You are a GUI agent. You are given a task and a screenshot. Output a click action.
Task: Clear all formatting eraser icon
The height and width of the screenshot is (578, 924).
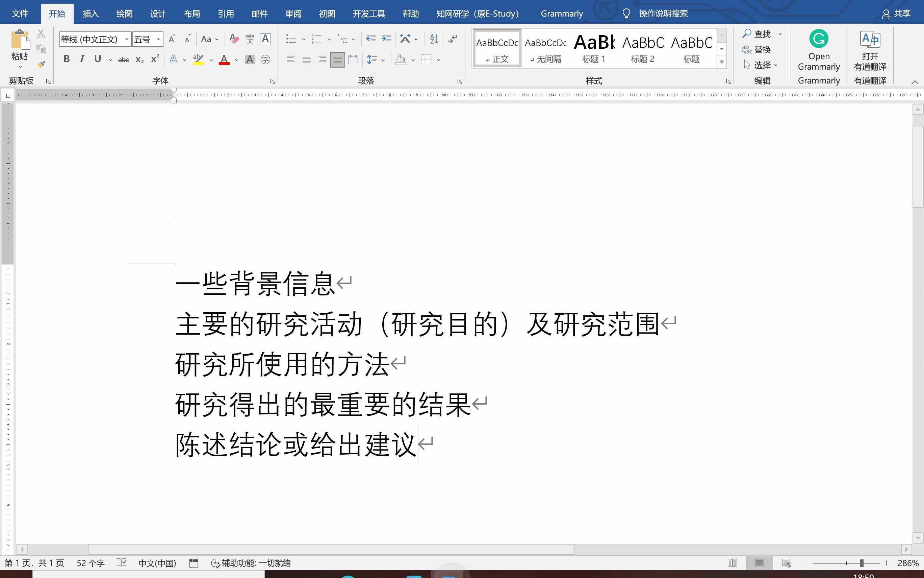point(234,39)
